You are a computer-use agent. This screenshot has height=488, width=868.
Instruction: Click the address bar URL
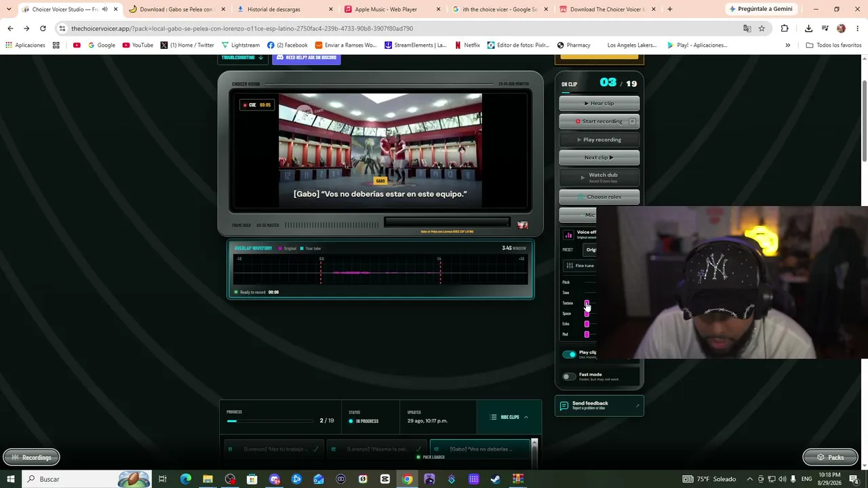point(242,28)
